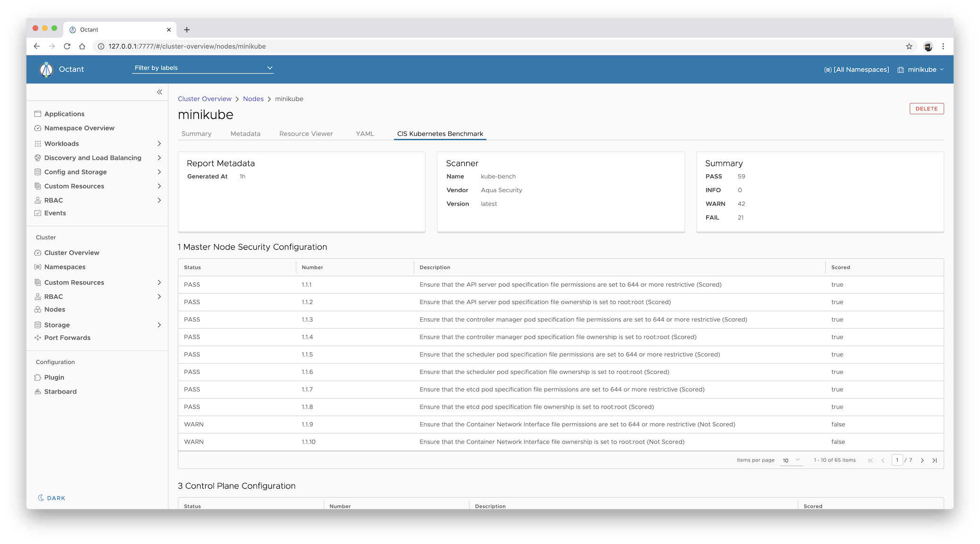Switch to the Resource Viewer tab

click(x=306, y=134)
